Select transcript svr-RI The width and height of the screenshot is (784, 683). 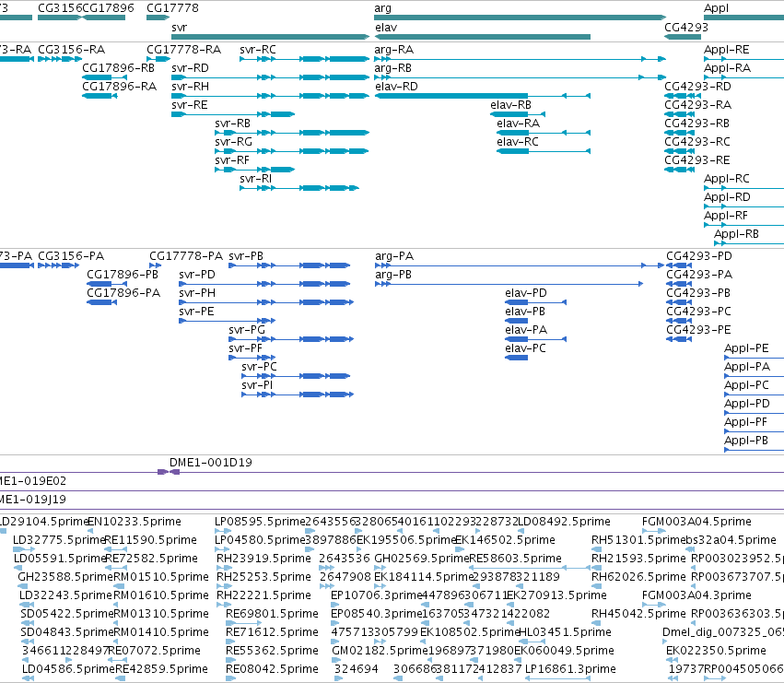(299, 188)
